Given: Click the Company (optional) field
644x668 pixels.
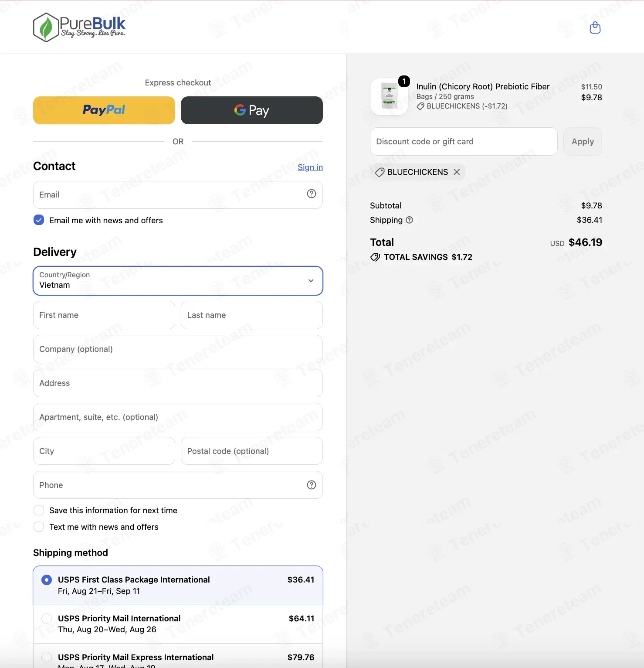Looking at the screenshot, I should 178,349.
